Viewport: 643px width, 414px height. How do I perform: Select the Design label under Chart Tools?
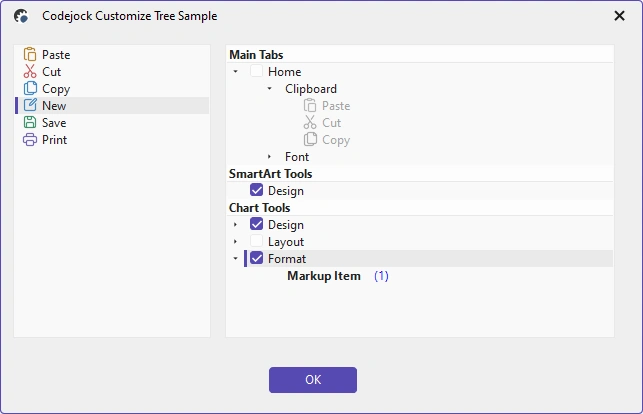[285, 225]
